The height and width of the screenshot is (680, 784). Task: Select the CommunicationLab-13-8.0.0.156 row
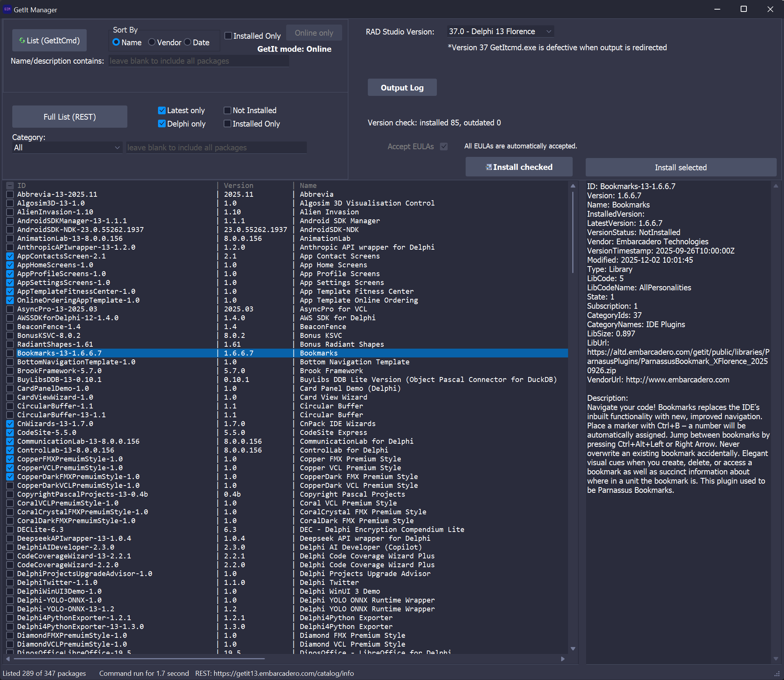[287, 441]
